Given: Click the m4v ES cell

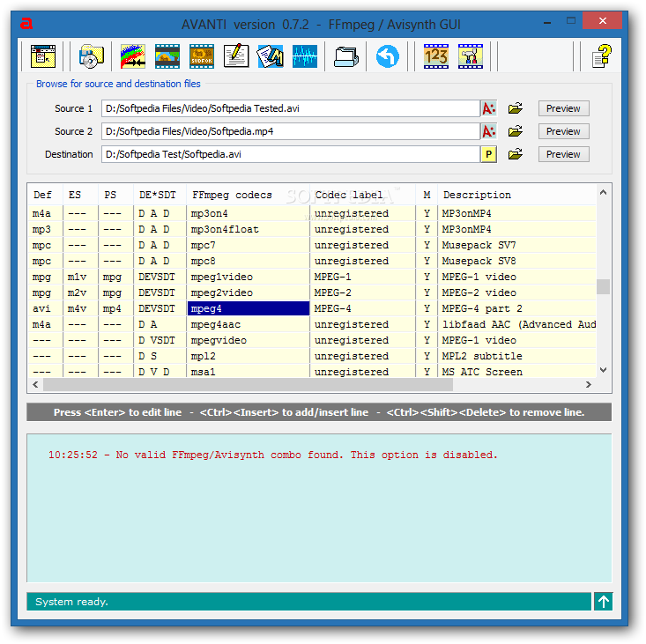Looking at the screenshot, I should coord(81,309).
